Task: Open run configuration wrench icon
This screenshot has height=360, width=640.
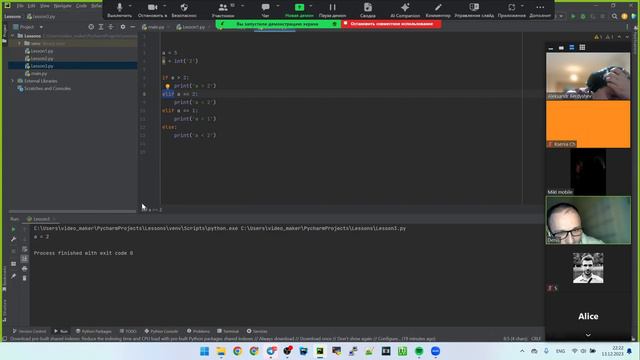Action: (x=13, y=239)
